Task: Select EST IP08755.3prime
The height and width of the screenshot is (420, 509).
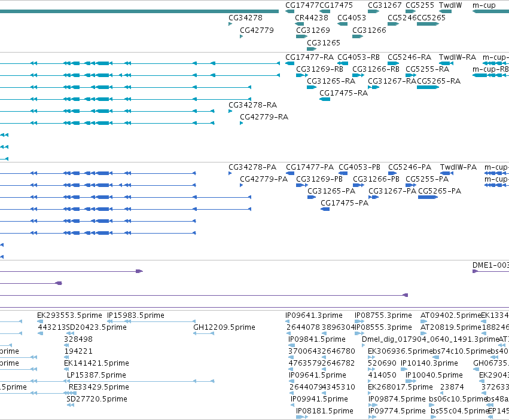Action: click(x=383, y=315)
